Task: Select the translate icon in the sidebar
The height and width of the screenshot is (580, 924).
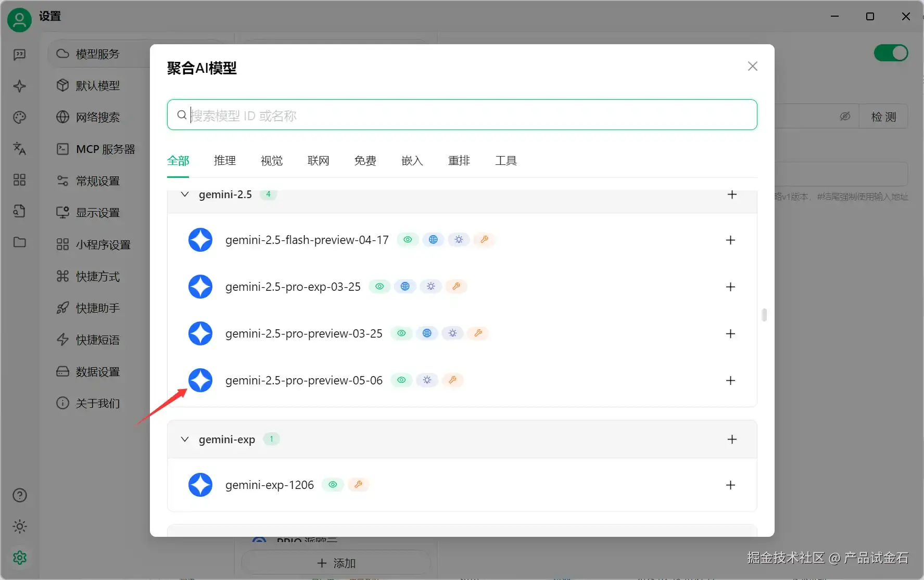Action: 19,149
